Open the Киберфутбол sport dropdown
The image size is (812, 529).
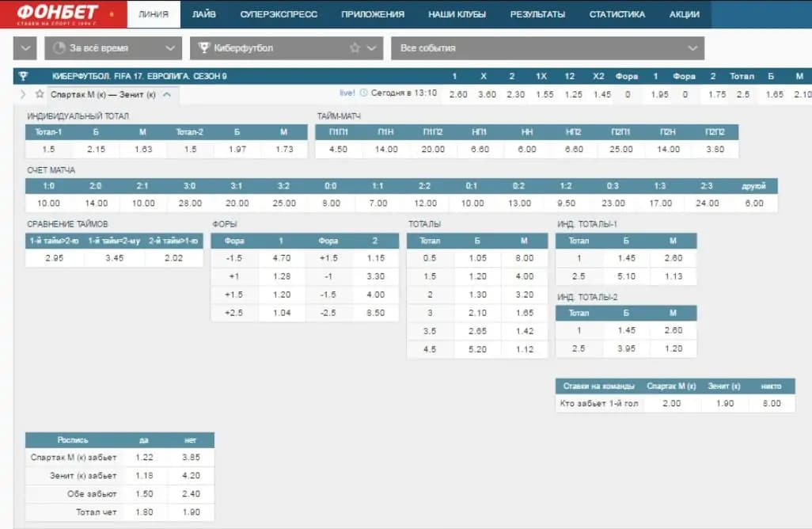click(286, 48)
